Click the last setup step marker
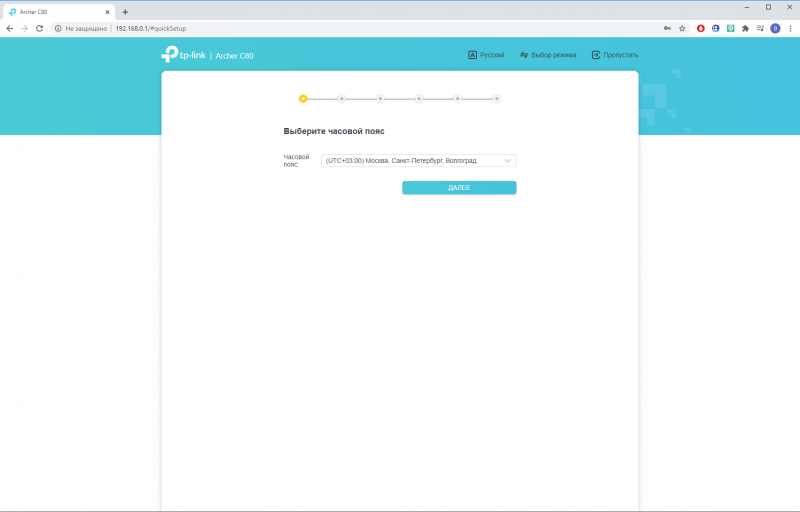This screenshot has width=800, height=512. (496, 98)
